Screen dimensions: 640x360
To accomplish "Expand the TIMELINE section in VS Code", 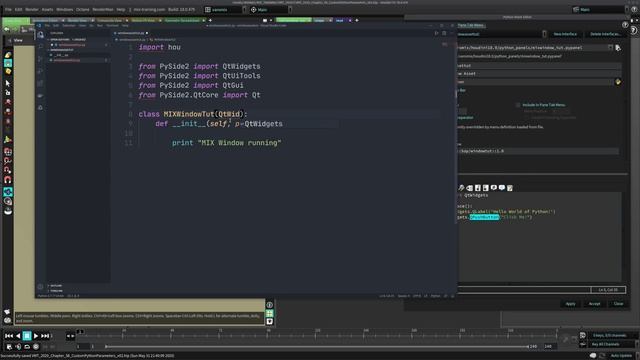I will point(56,291).
